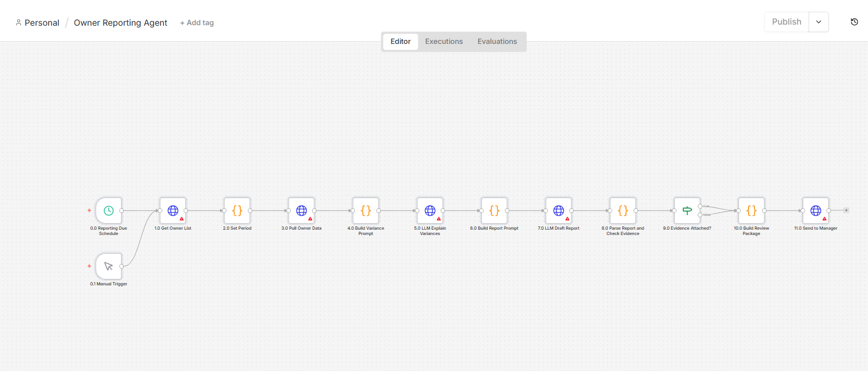The width and height of the screenshot is (868, 371).
Task: Select the Reporting Due Schedule clock node
Action: pos(109,210)
